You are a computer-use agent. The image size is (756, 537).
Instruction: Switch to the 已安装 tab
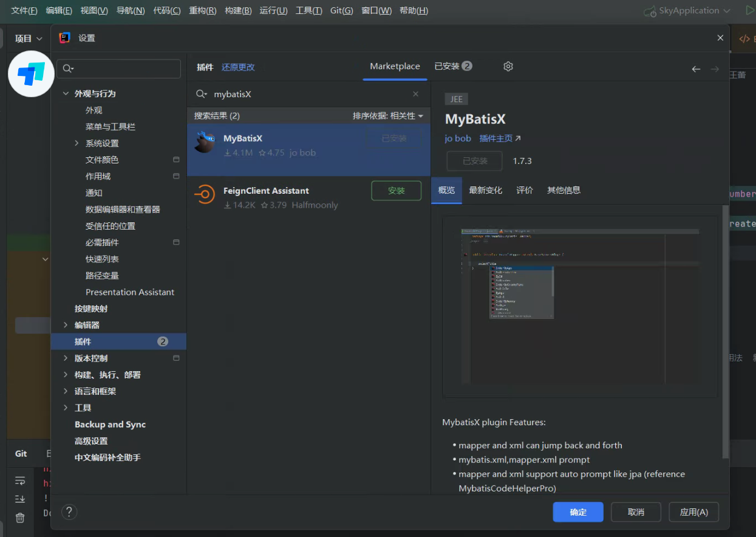click(x=453, y=66)
